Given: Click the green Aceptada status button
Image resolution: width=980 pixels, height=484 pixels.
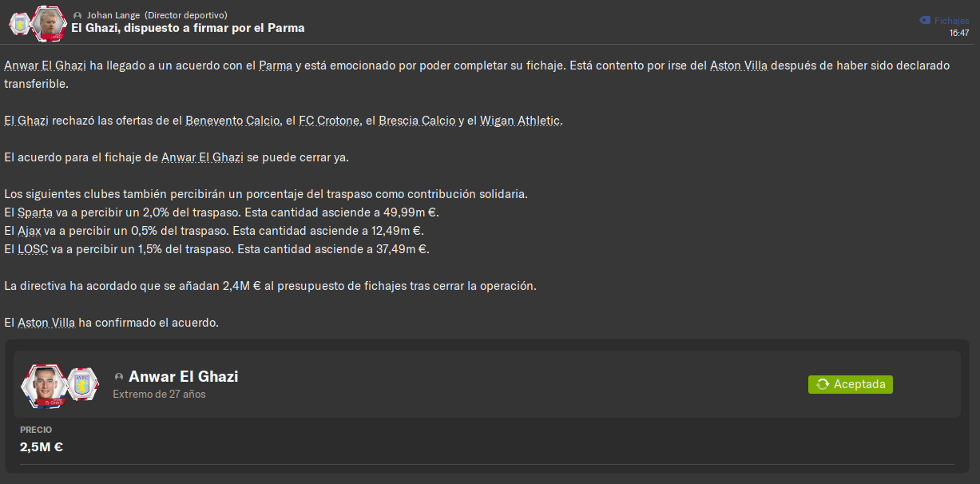Looking at the screenshot, I should click(851, 384).
